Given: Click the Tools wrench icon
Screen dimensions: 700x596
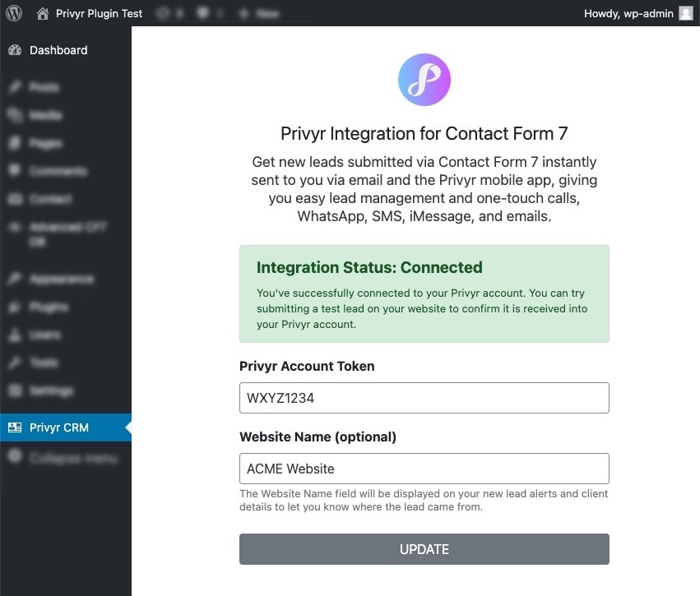Looking at the screenshot, I should pos(15,363).
